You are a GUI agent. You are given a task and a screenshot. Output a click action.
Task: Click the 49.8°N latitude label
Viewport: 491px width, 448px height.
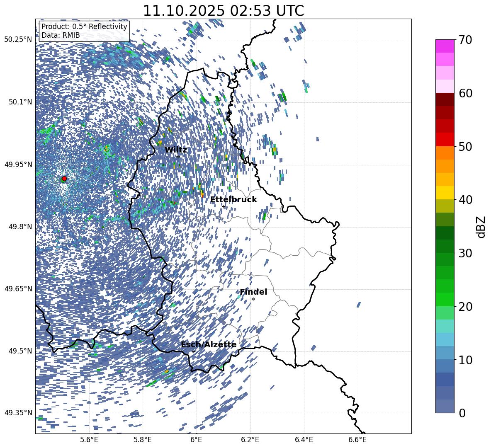[21, 227]
